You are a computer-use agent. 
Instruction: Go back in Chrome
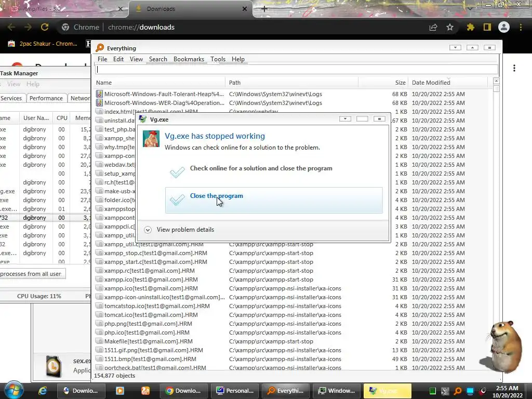tap(11, 27)
